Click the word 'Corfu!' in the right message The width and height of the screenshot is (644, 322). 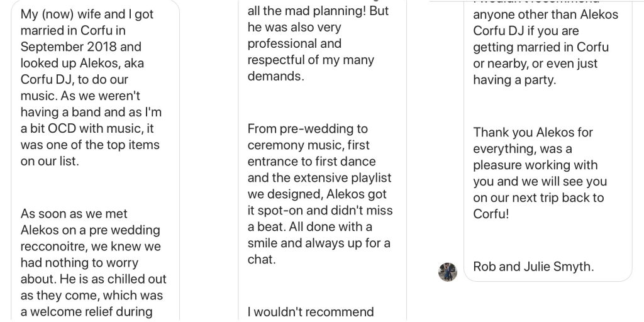point(491,214)
